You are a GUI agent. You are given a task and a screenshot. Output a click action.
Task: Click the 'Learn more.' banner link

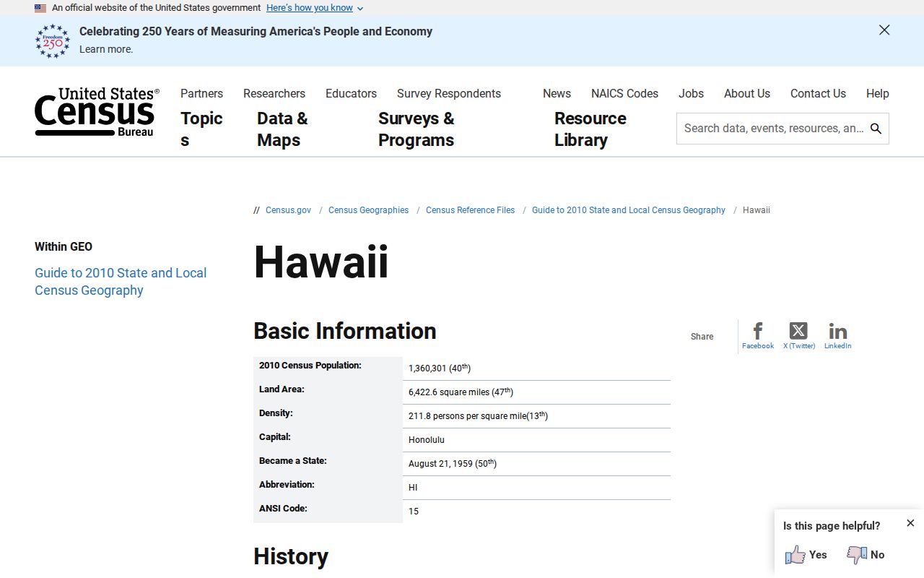click(106, 49)
